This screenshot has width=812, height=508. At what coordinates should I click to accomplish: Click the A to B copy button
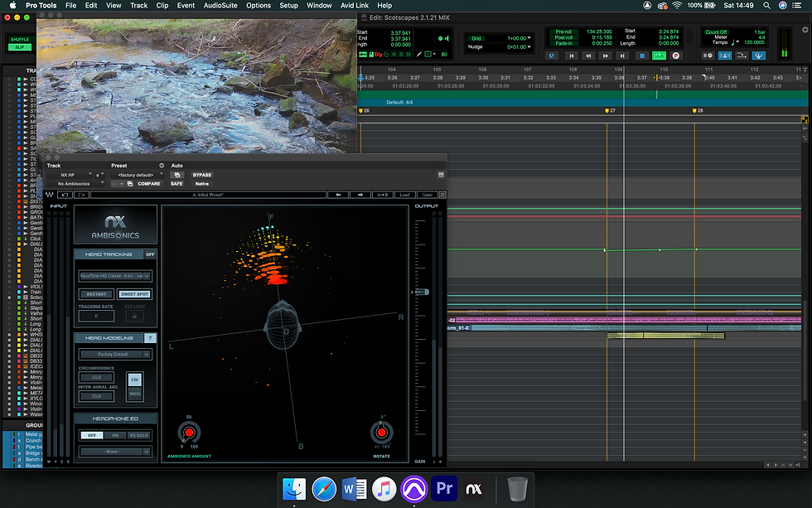point(382,195)
